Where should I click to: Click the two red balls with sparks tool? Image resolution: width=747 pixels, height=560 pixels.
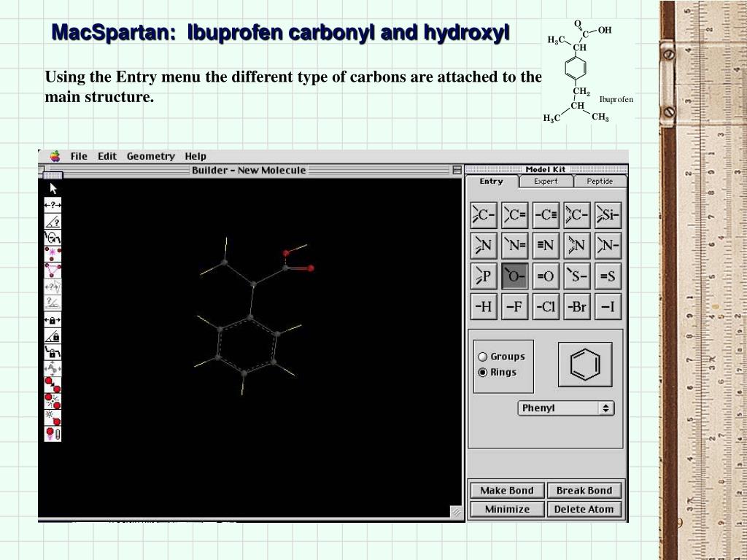[53, 401]
